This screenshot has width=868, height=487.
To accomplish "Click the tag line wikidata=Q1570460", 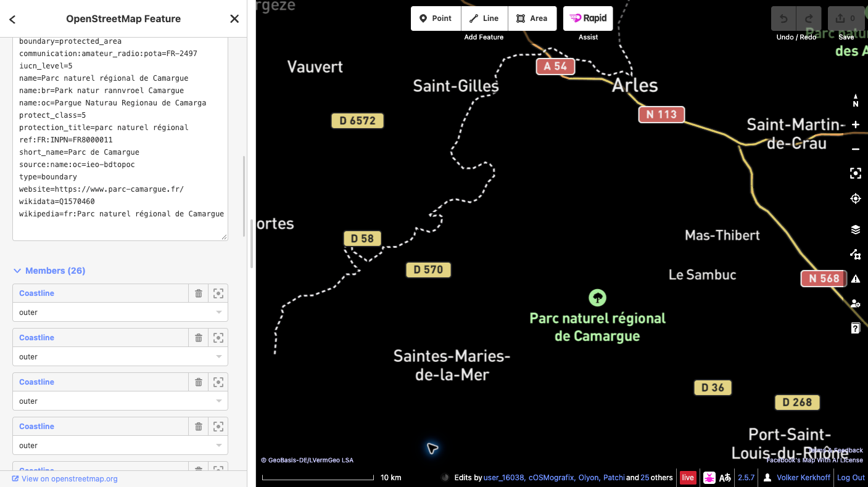I will click(x=57, y=202).
